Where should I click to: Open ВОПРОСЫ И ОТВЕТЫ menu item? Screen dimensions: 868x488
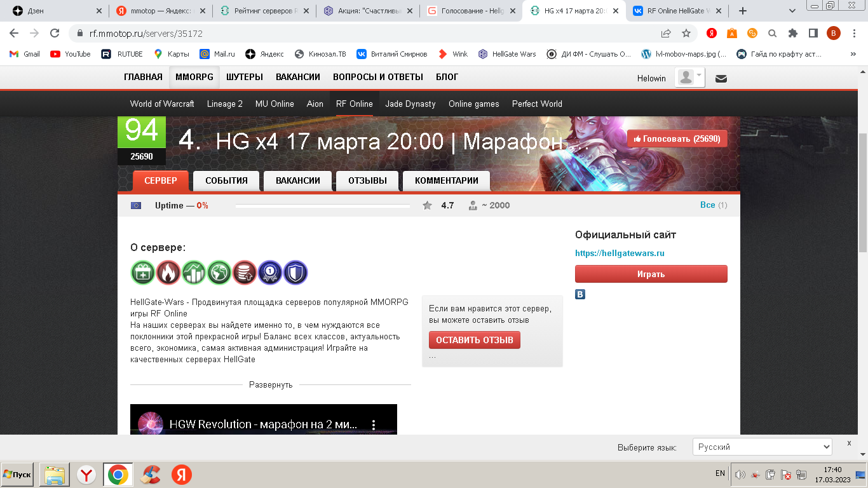point(378,77)
